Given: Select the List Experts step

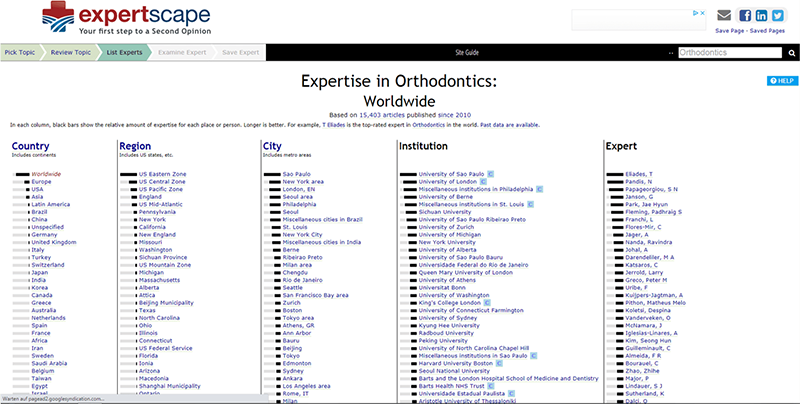Looking at the screenshot, I should (123, 50).
